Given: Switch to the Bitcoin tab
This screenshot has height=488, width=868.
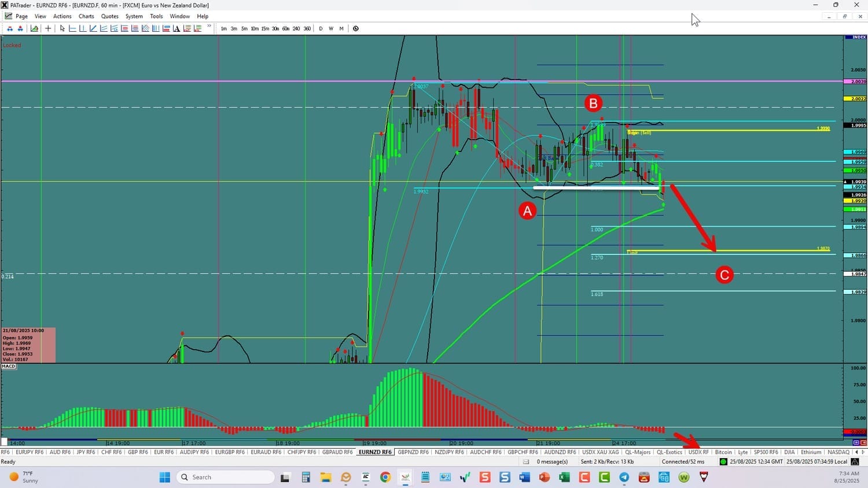Looking at the screenshot, I should point(723,452).
